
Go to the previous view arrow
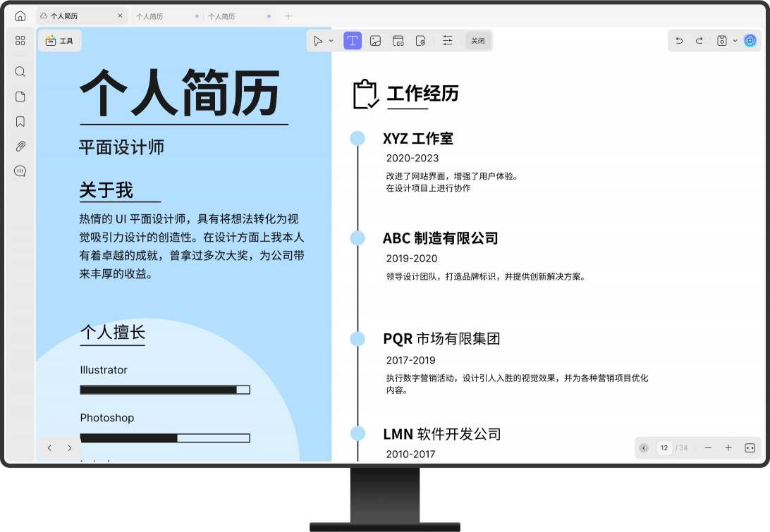click(x=49, y=447)
